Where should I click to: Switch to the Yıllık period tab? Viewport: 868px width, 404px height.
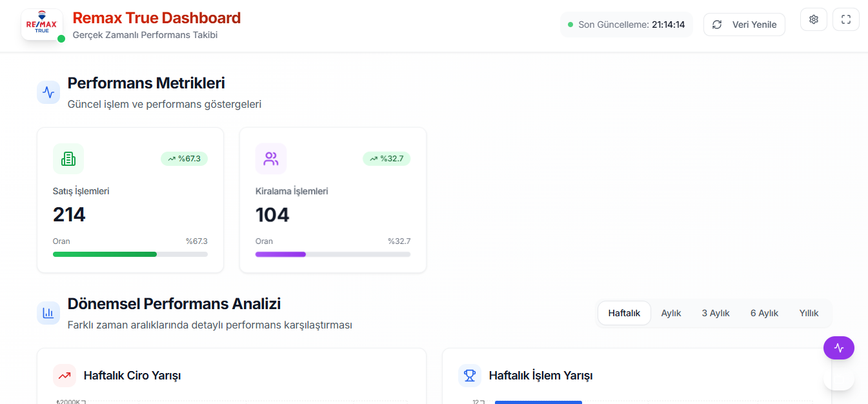[809, 313]
